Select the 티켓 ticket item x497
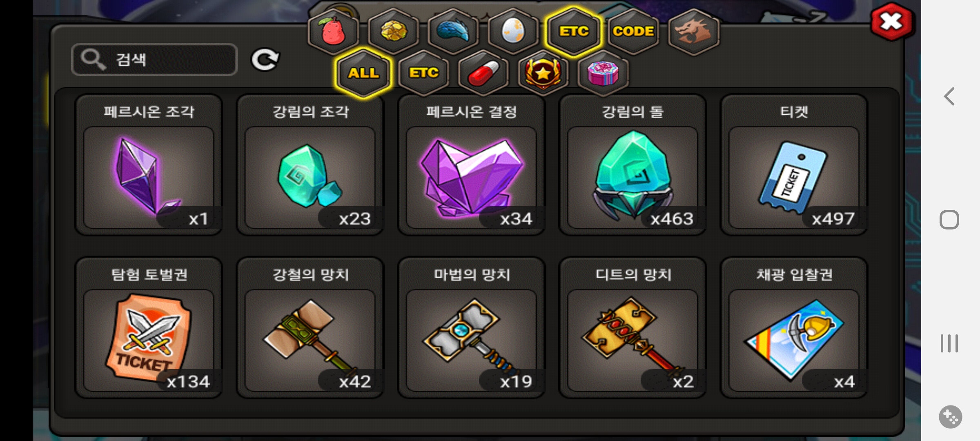The width and height of the screenshot is (980, 441). [x=794, y=165]
